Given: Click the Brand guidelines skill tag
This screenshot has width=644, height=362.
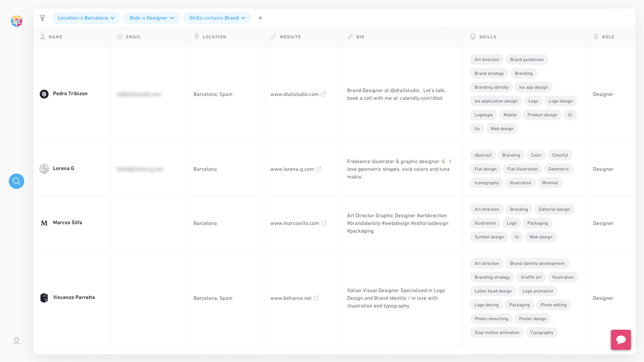Looking at the screenshot, I should pyautogui.click(x=526, y=60).
